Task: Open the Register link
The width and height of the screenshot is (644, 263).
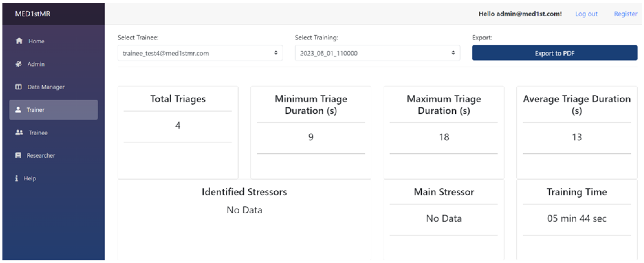Action: coord(625,14)
